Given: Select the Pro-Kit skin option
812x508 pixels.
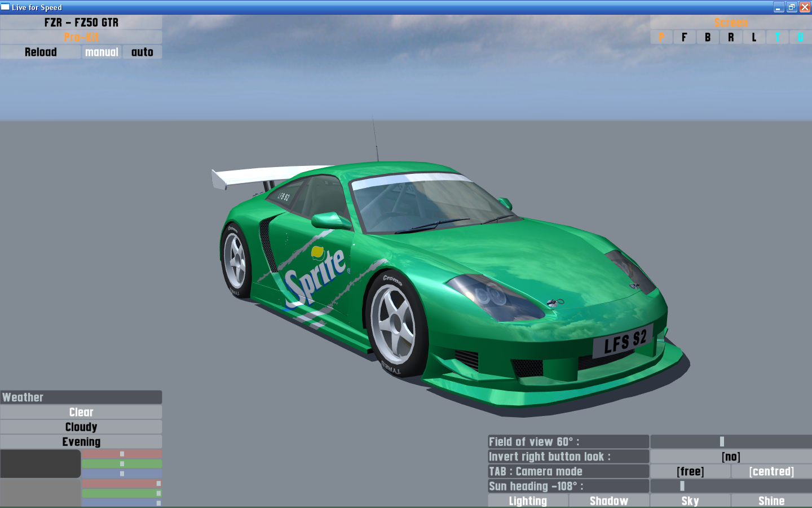Looking at the screenshot, I should tap(81, 37).
